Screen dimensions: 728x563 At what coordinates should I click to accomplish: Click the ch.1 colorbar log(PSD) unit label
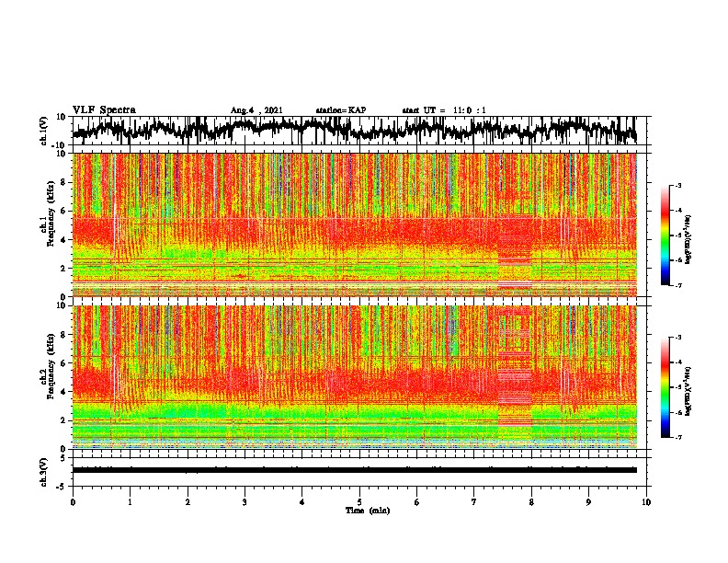click(688, 240)
